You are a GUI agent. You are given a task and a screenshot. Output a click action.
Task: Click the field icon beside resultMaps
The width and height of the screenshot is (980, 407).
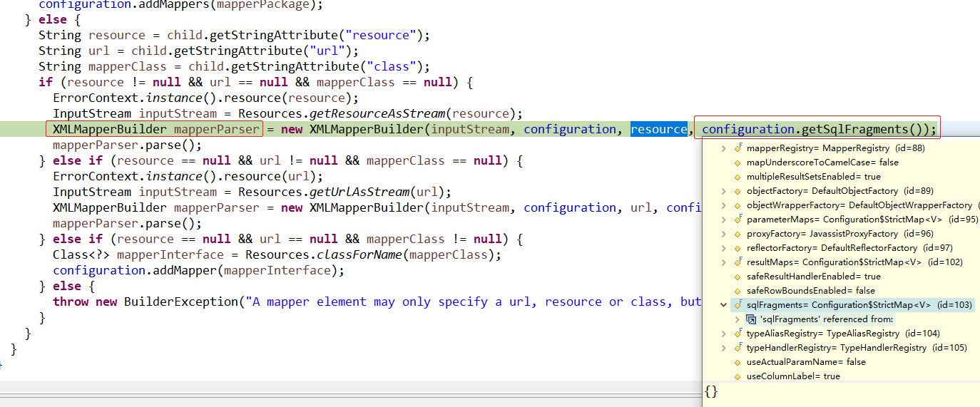pos(739,262)
